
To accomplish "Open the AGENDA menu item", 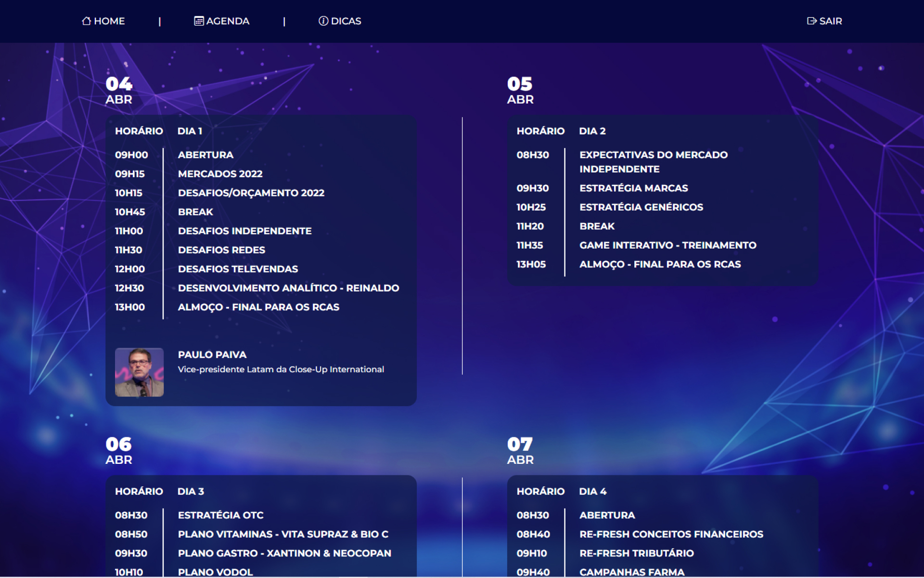I will [x=228, y=21].
